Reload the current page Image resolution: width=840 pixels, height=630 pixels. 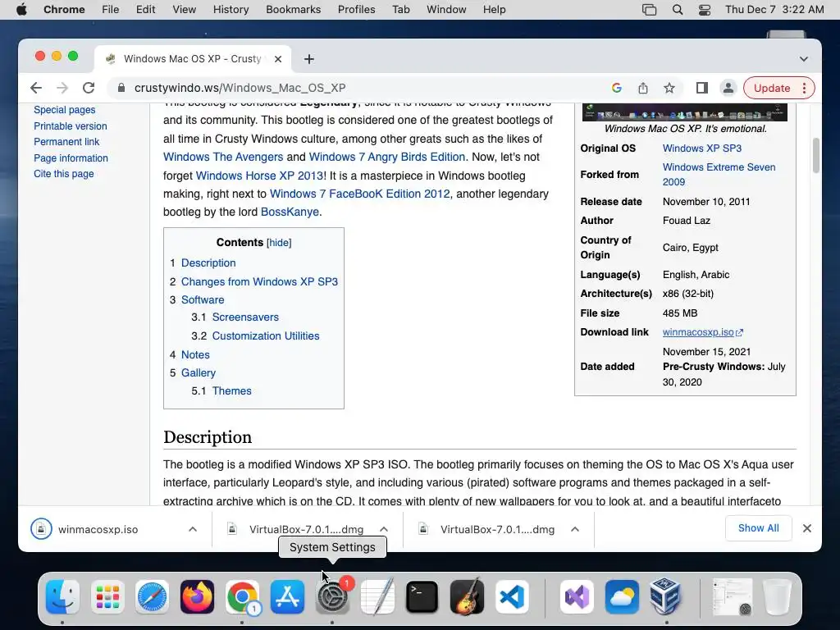89,88
